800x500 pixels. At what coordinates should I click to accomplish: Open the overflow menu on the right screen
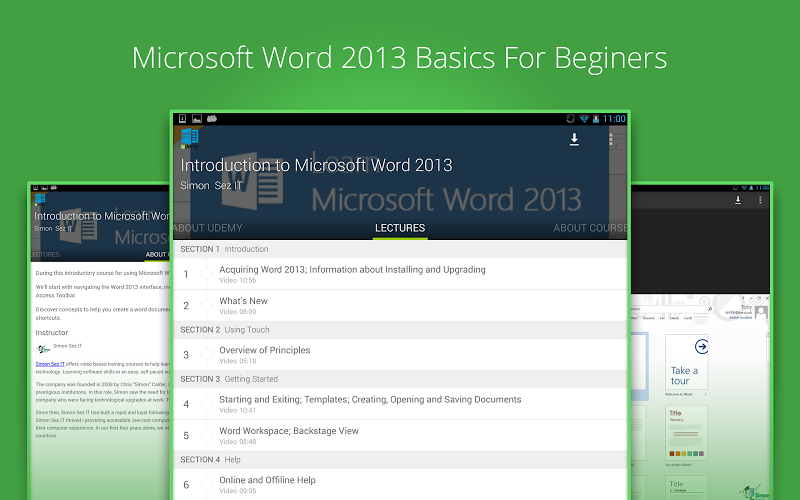[x=761, y=201]
